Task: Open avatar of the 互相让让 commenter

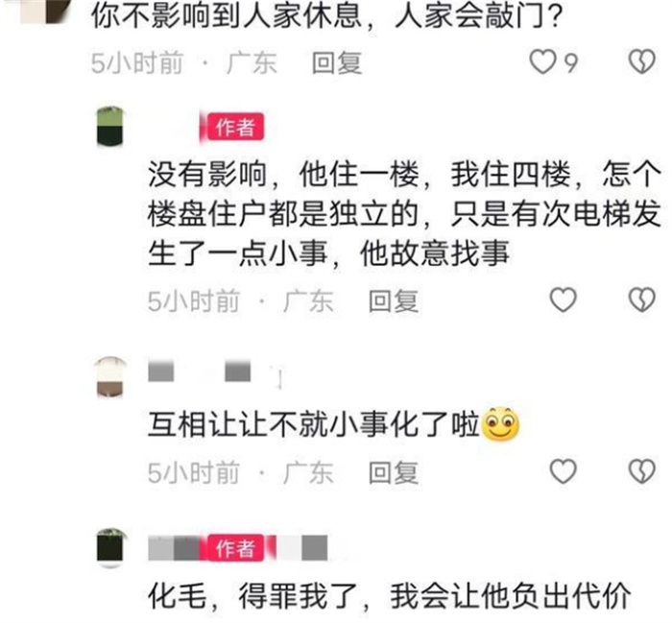Action: coord(110,377)
